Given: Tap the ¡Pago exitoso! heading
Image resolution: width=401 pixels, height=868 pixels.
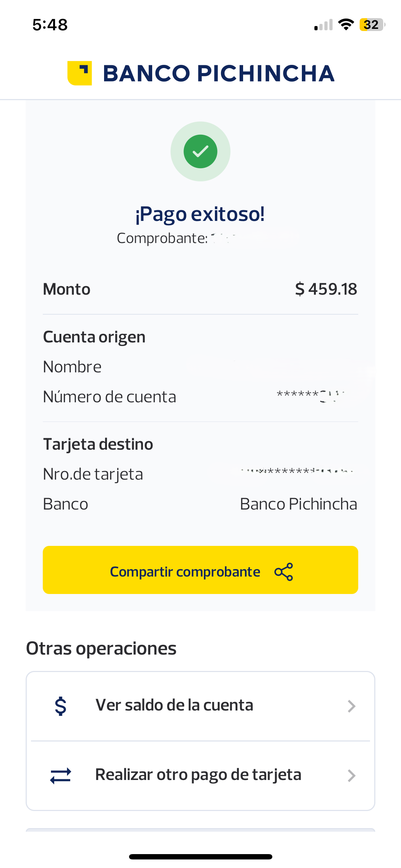Looking at the screenshot, I should click(x=200, y=214).
